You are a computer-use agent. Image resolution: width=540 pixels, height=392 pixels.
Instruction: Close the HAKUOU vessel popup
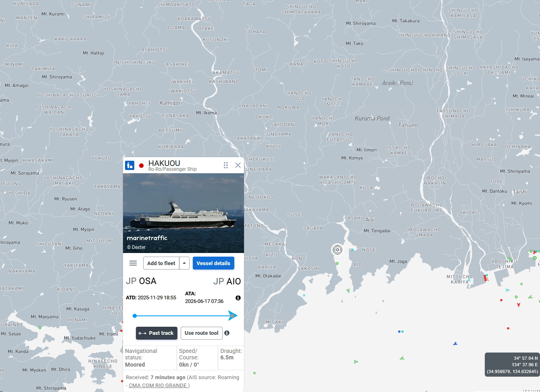click(238, 165)
